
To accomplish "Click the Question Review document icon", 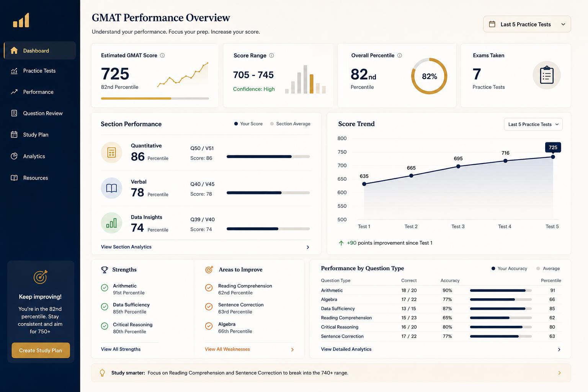I will coord(14,113).
